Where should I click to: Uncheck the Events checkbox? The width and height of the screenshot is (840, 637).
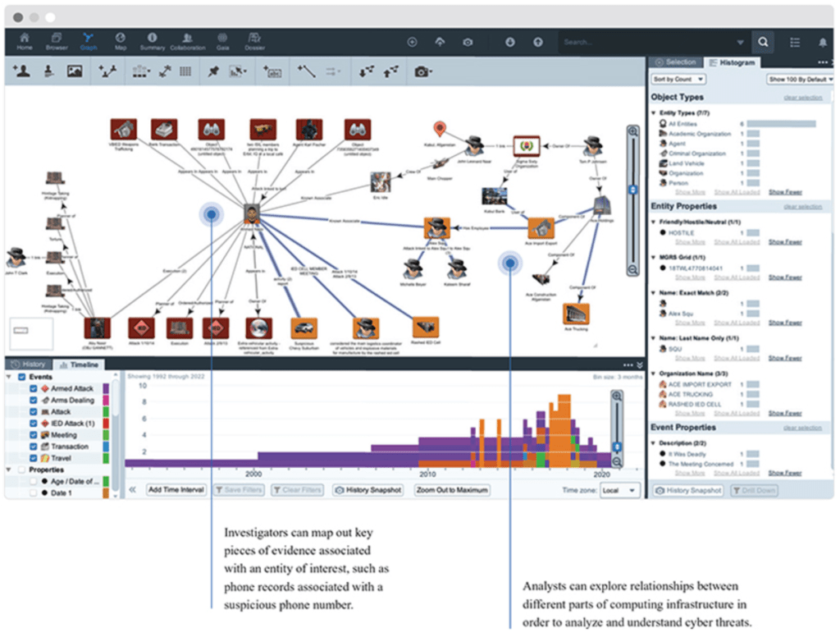[22, 377]
